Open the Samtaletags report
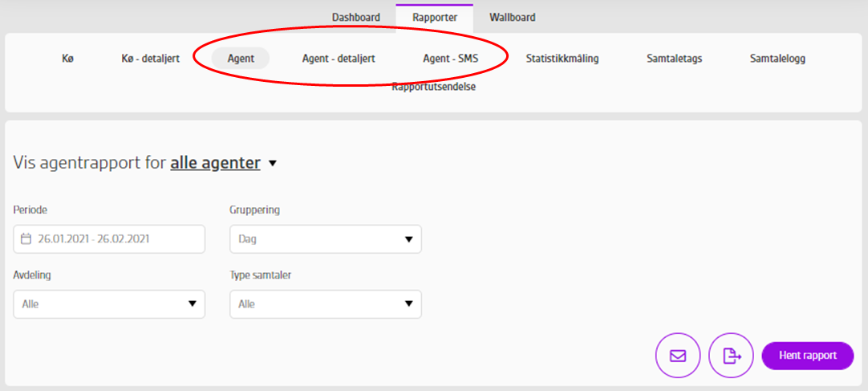 [x=674, y=59]
